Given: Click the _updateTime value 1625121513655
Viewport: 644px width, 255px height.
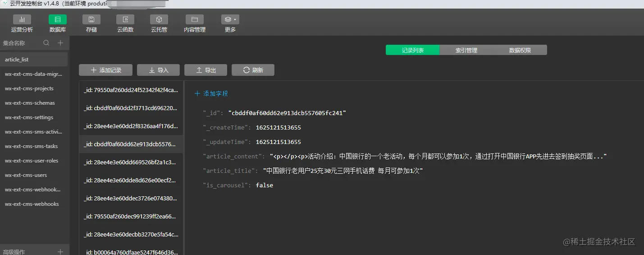Looking at the screenshot, I should click(279, 142).
